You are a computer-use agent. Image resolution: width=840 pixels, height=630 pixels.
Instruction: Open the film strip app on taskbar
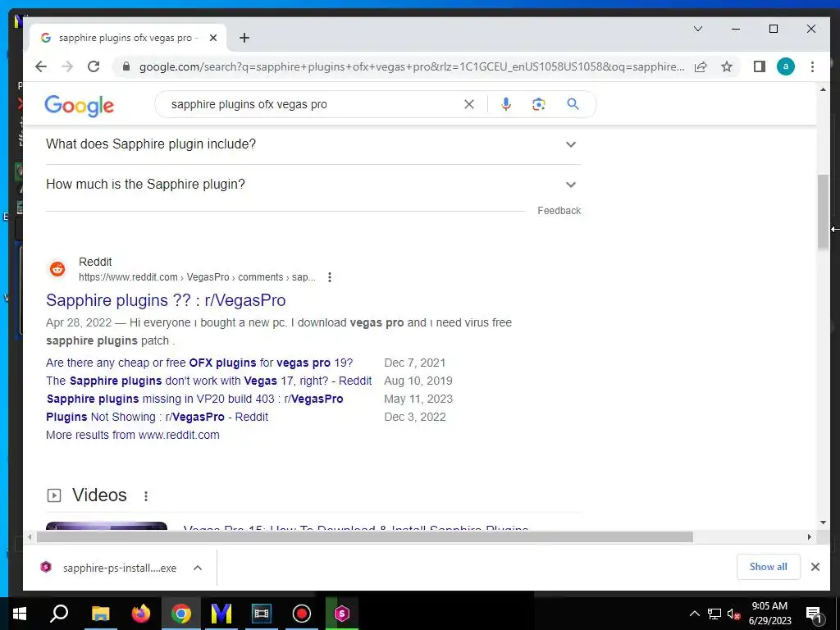tap(262, 614)
